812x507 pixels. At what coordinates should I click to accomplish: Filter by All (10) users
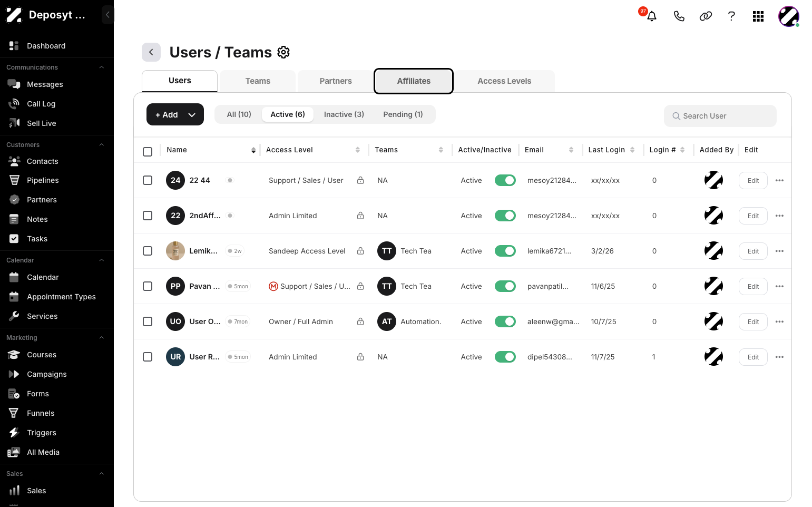pos(239,114)
